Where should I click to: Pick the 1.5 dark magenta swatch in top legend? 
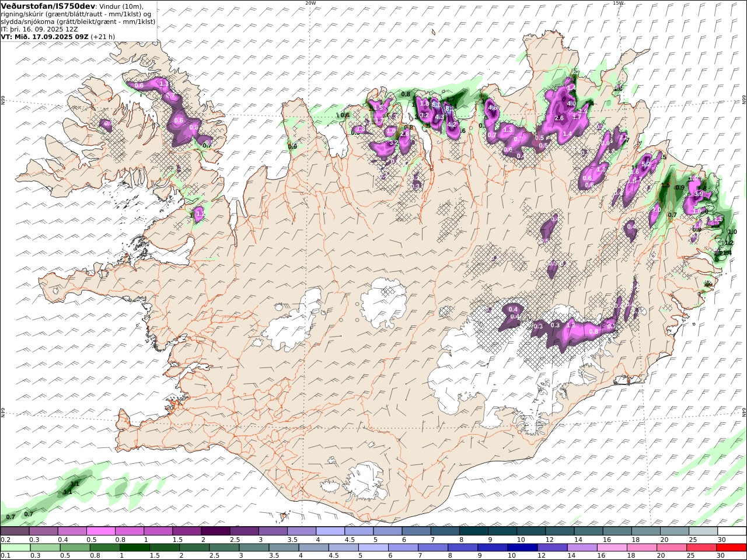point(186,531)
